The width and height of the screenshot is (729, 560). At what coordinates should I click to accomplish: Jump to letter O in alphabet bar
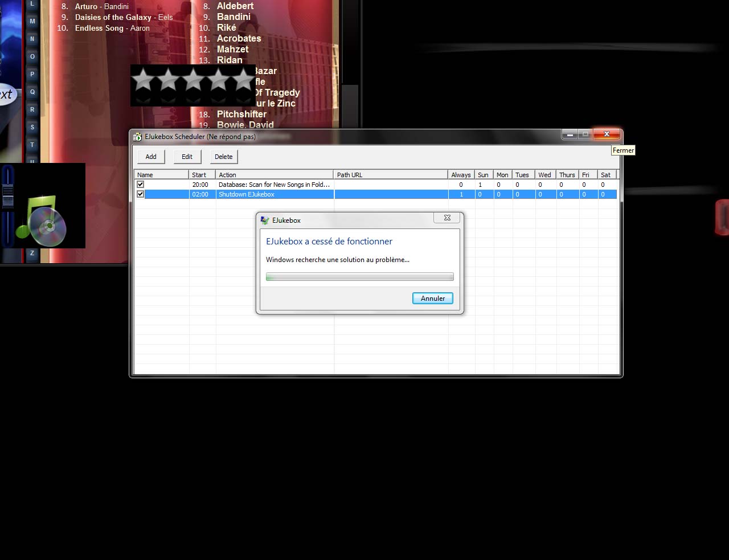coord(32,56)
